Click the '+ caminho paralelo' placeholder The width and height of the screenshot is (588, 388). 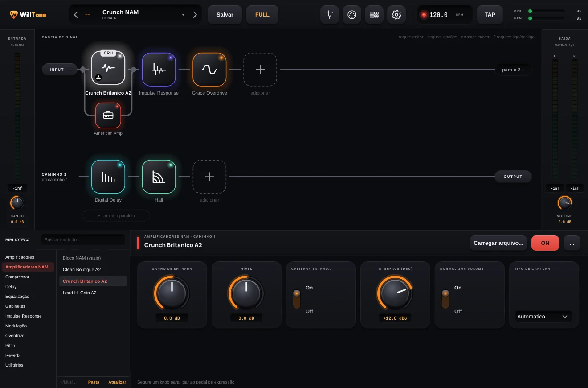click(116, 216)
